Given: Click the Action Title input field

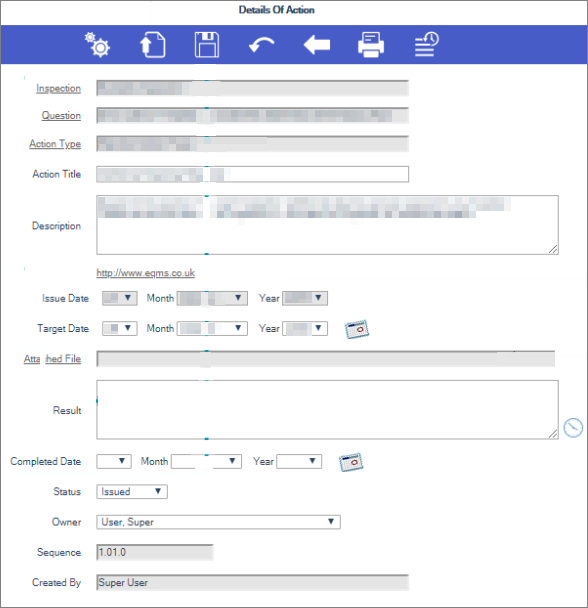Looking at the screenshot, I should coord(252,174).
